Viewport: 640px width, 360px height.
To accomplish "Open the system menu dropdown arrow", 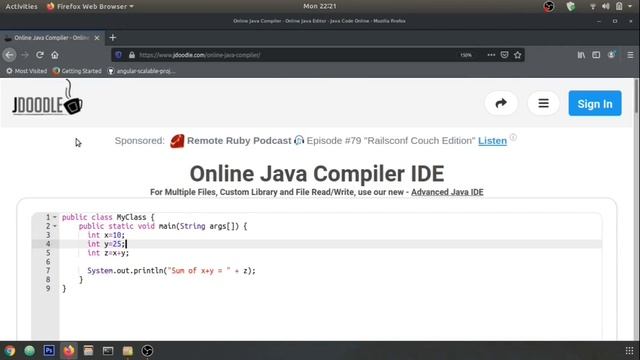I will pos(630,7).
